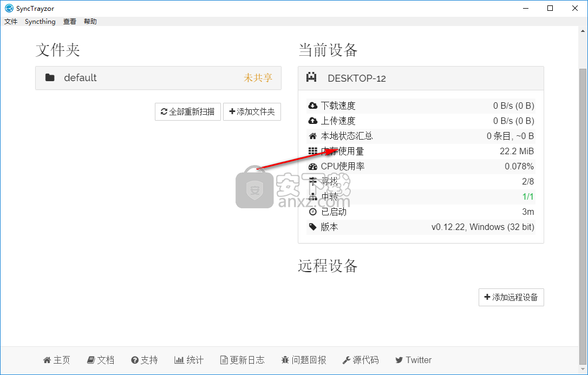Click the 添加远程设备 button
This screenshot has width=588, height=375.
[511, 298]
